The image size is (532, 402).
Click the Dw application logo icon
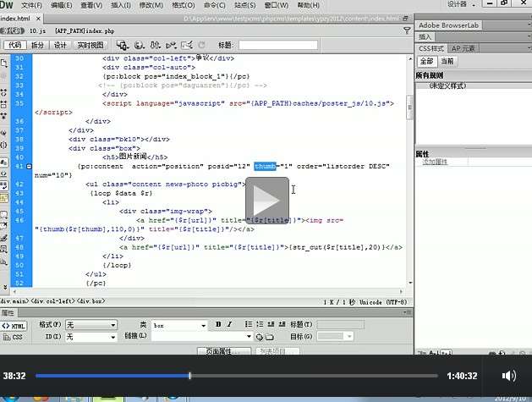click(8, 5)
